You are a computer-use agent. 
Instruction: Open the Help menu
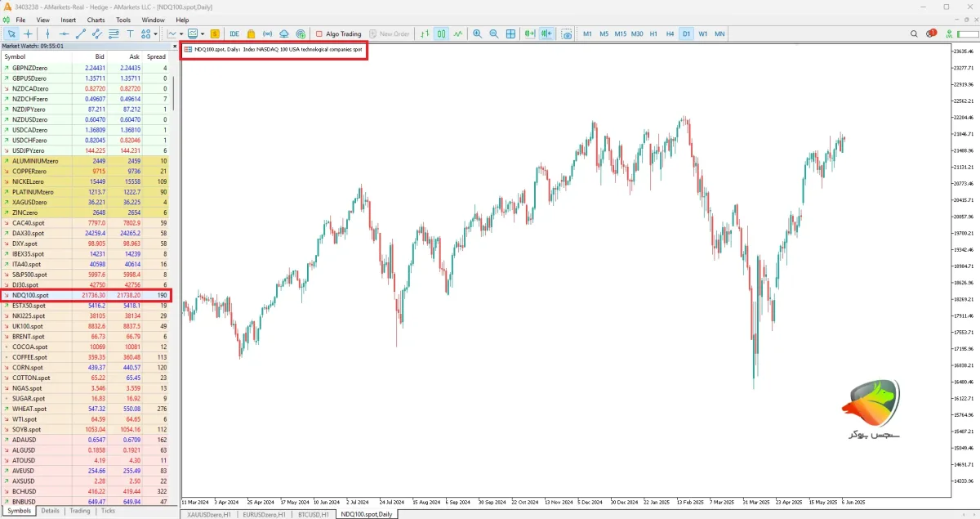coord(182,20)
